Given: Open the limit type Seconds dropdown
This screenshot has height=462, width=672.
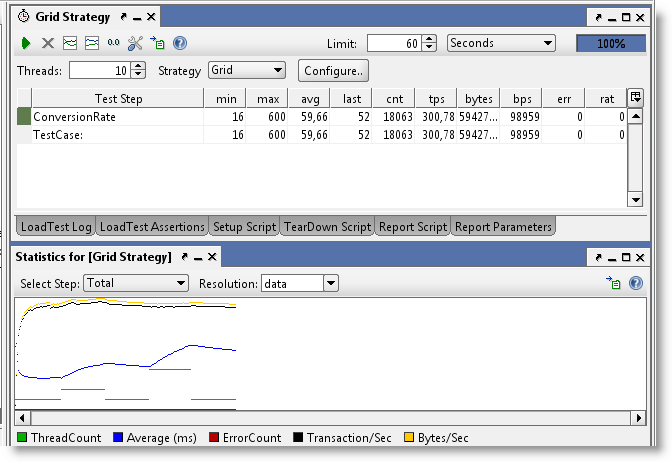Looking at the screenshot, I should (501, 43).
